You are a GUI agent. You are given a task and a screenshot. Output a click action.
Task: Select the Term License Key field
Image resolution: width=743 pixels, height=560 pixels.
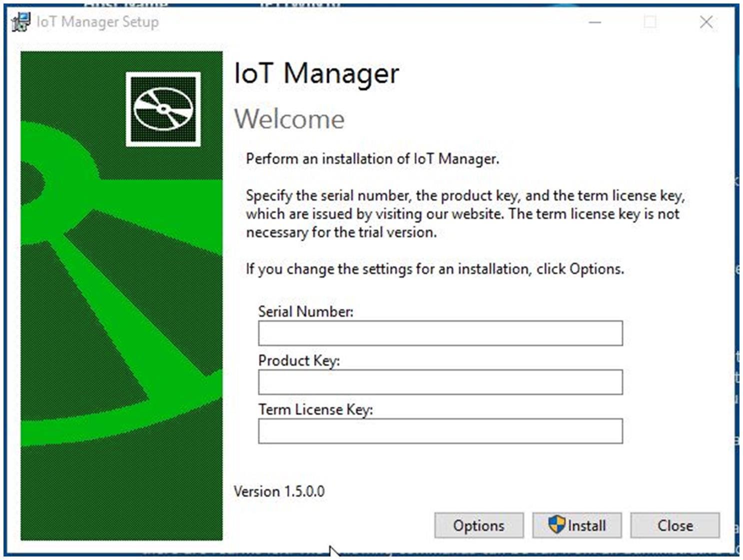(x=440, y=431)
